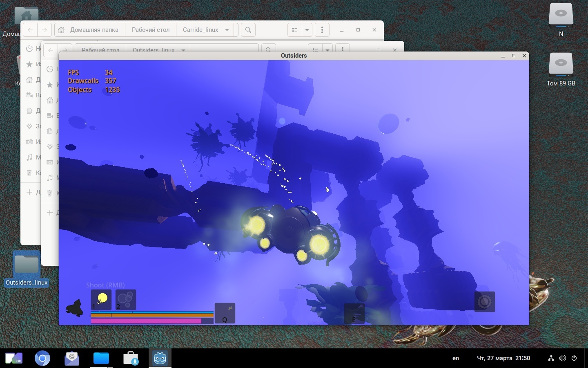The height and width of the screenshot is (368, 588).
Task: Open "Рабочий стол" breadcrumb in Carride_linux window
Action: pos(151,30)
